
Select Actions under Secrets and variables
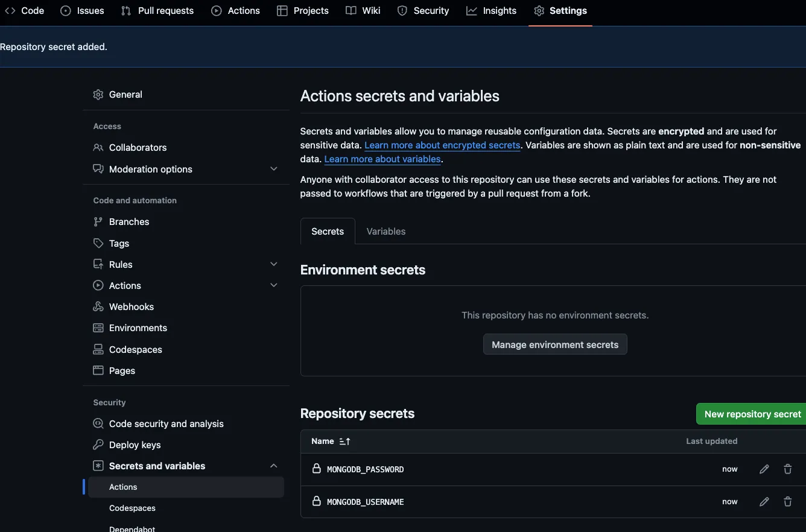[186, 487]
